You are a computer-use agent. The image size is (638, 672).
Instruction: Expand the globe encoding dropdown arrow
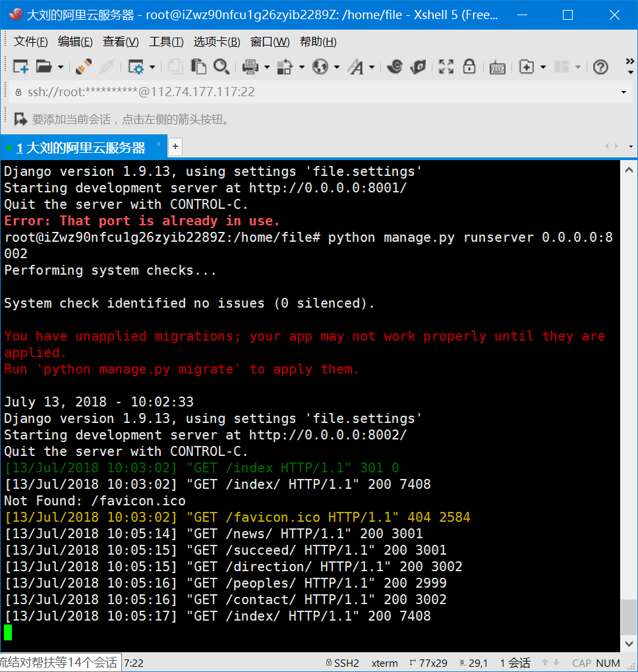[x=337, y=67]
